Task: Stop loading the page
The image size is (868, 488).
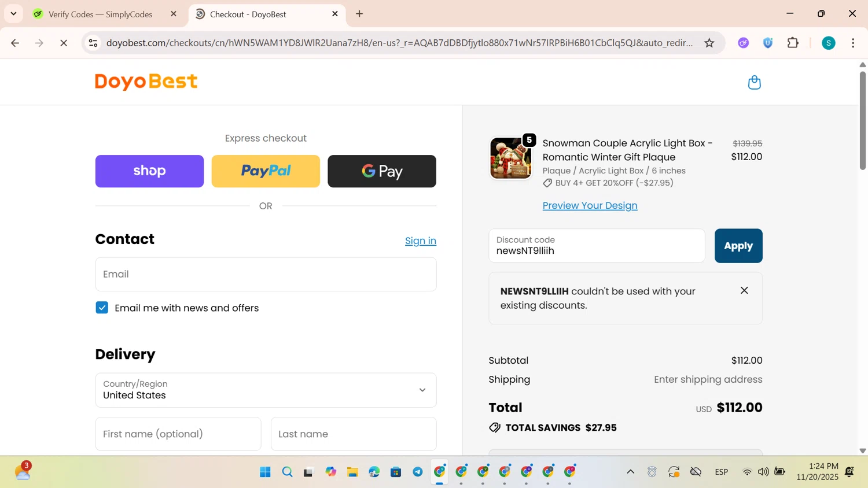Action: 64,43
